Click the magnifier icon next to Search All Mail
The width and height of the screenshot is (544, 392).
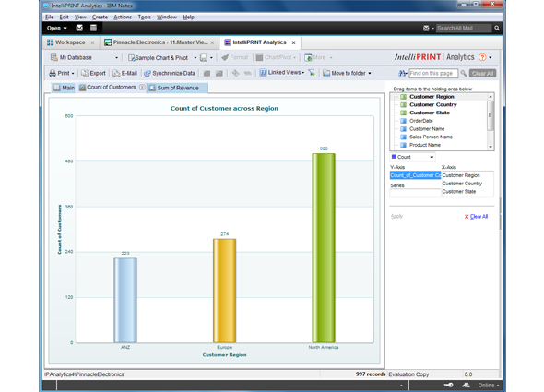[497, 28]
